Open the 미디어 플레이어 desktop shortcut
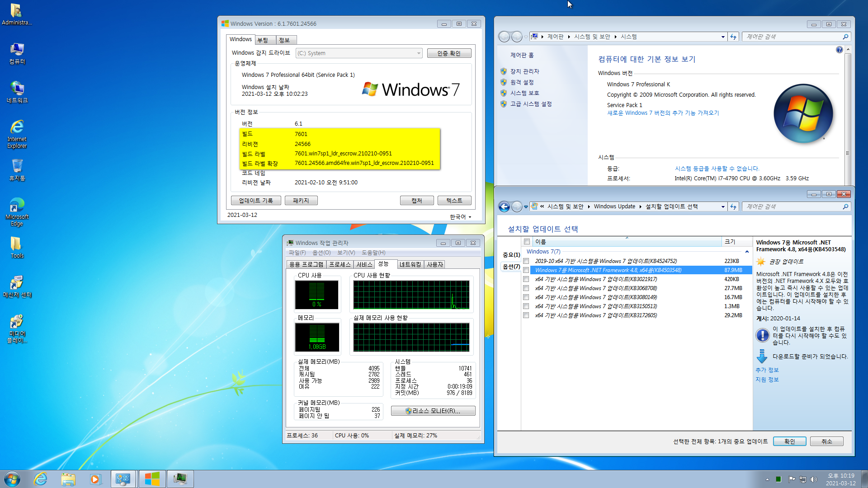 coord(17,329)
